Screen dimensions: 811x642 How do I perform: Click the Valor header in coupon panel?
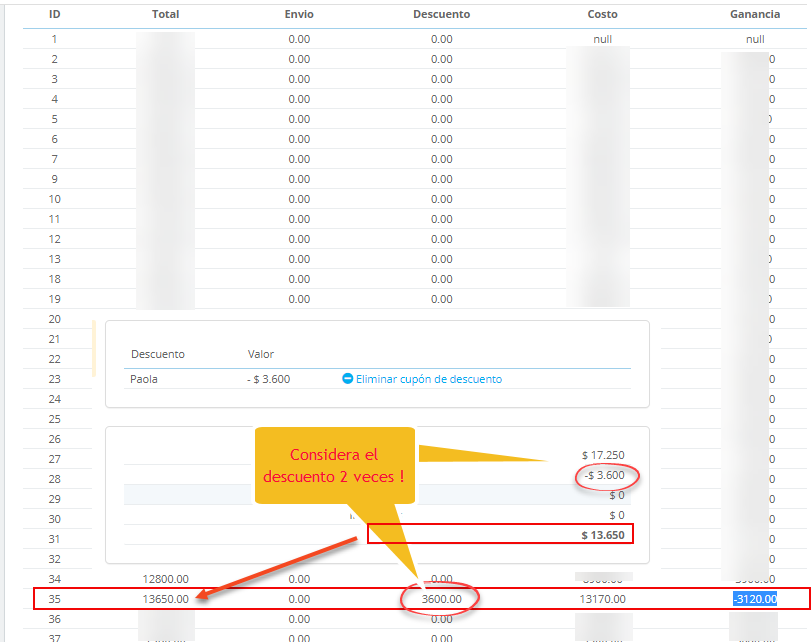click(x=261, y=354)
